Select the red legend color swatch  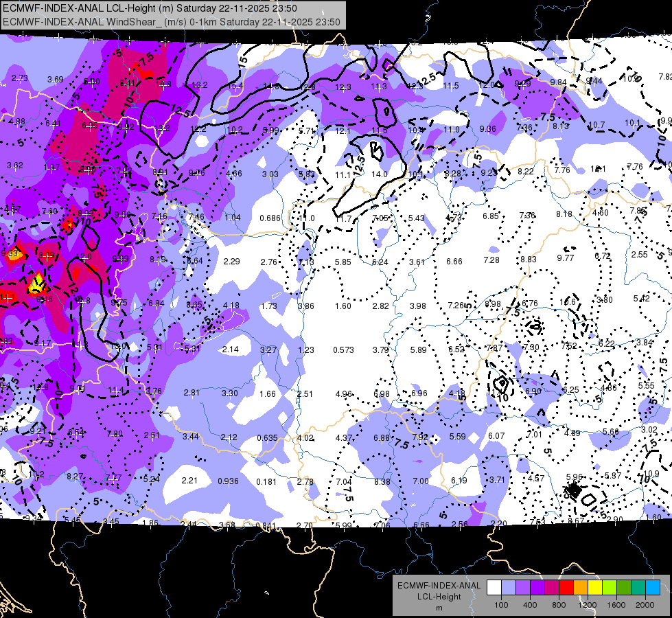(x=566, y=588)
